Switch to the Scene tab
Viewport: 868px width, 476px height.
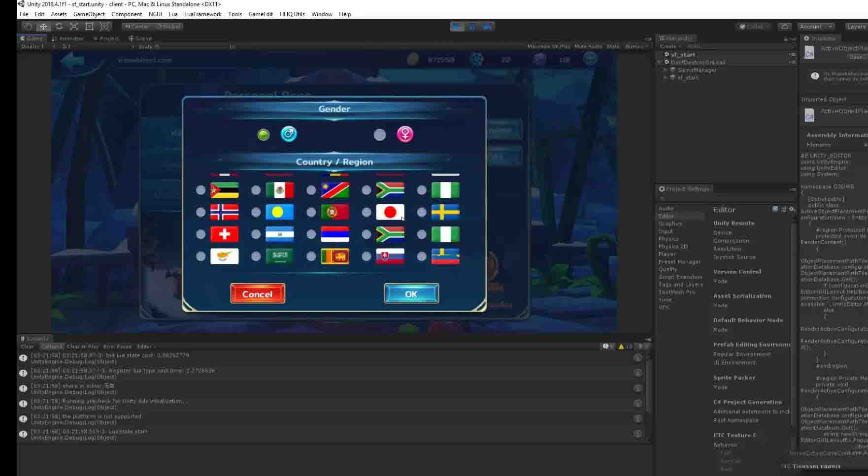coord(140,38)
